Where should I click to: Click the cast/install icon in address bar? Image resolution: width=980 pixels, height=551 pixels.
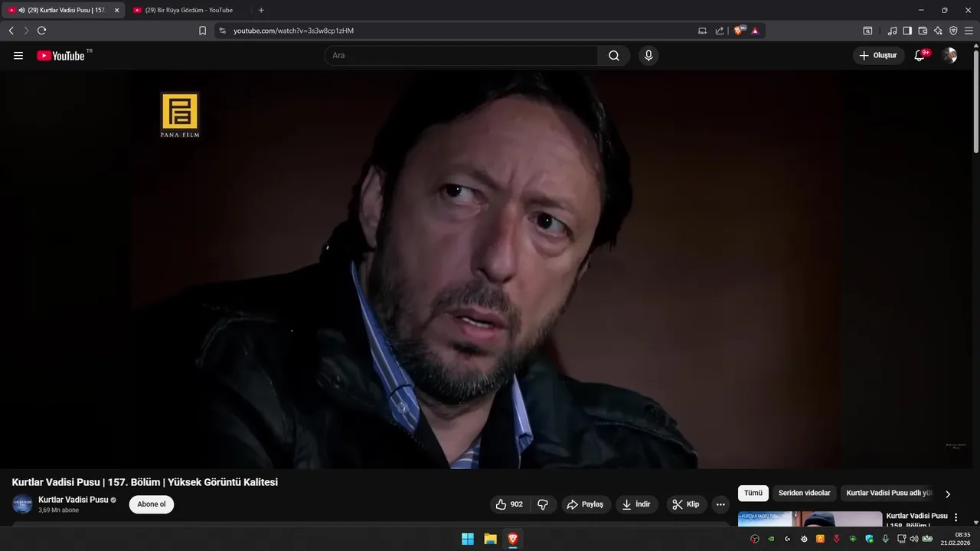(x=702, y=31)
